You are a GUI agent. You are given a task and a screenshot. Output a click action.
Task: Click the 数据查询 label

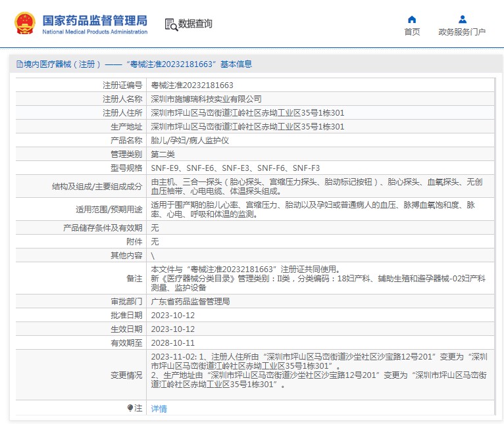point(195,24)
